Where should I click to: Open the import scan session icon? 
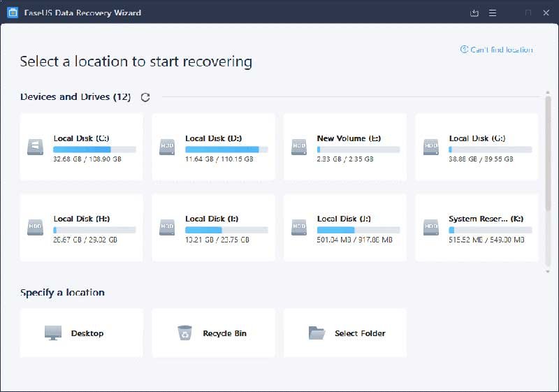[x=474, y=13]
